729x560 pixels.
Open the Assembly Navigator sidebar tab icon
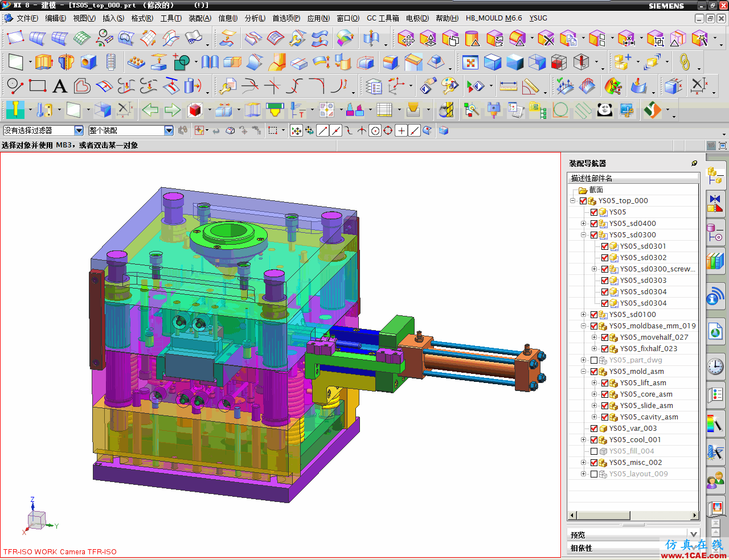(716, 175)
